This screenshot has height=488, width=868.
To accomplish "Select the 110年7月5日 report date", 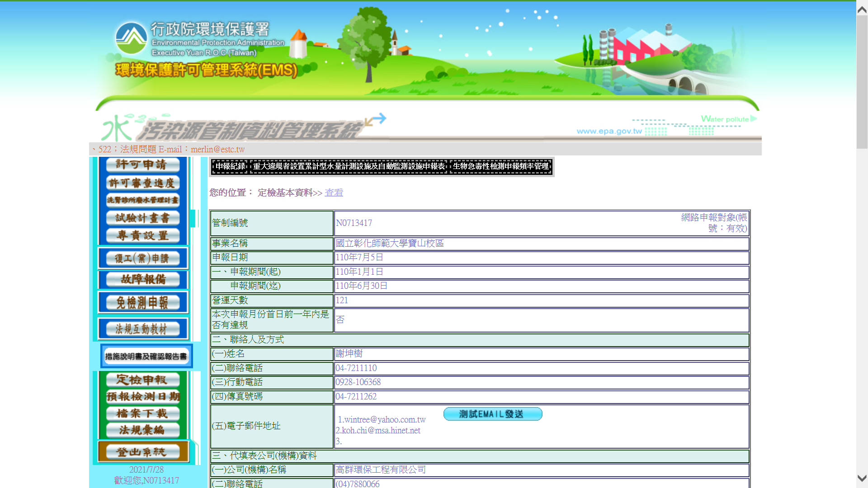I will [x=359, y=258].
